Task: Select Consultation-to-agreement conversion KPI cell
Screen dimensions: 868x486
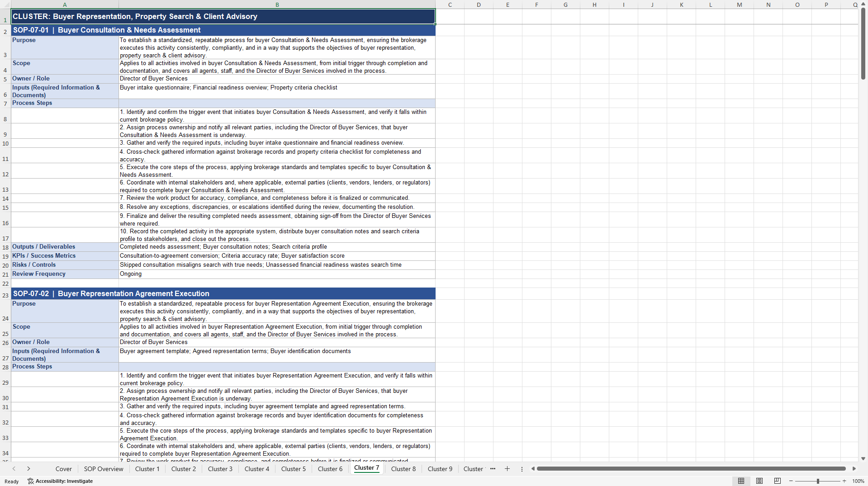Action: (x=277, y=256)
